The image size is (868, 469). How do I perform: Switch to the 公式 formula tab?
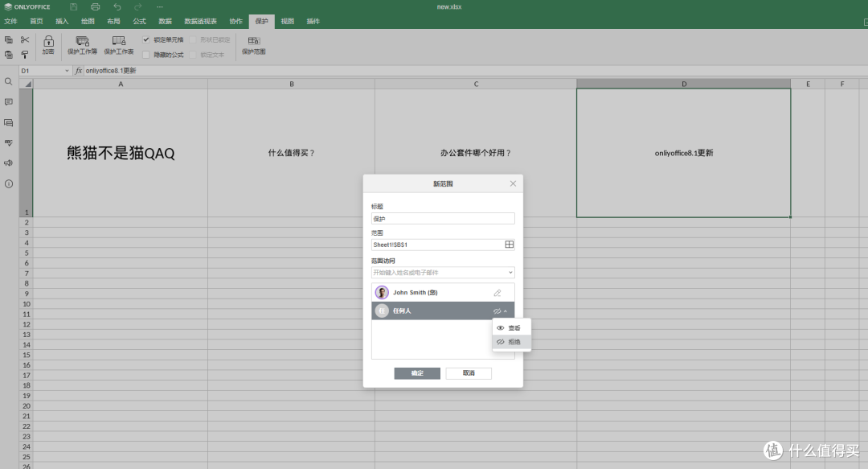(140, 21)
